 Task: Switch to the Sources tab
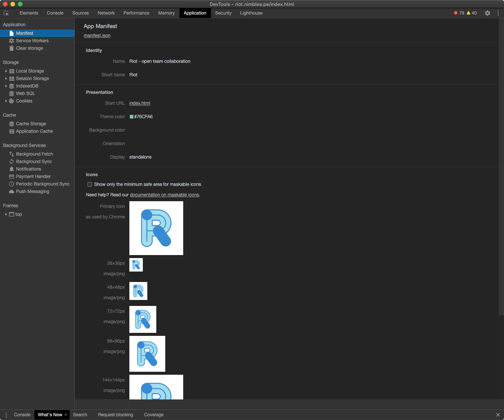coord(80,13)
